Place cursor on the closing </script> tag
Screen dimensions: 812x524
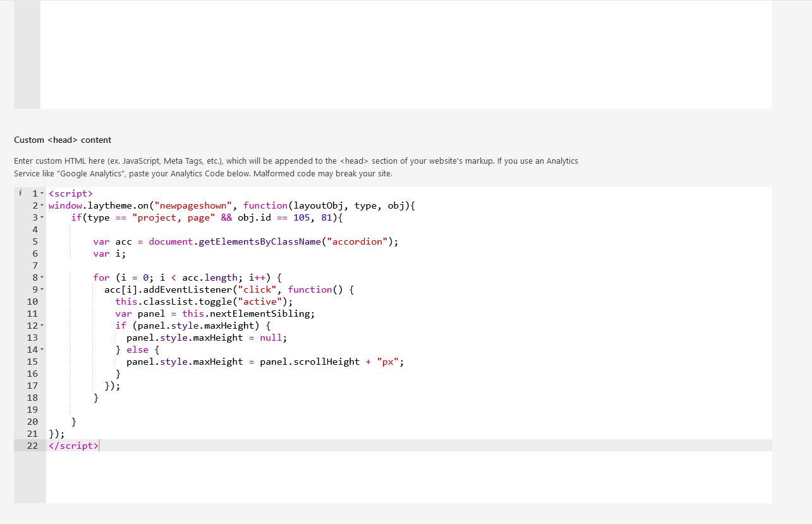73,446
